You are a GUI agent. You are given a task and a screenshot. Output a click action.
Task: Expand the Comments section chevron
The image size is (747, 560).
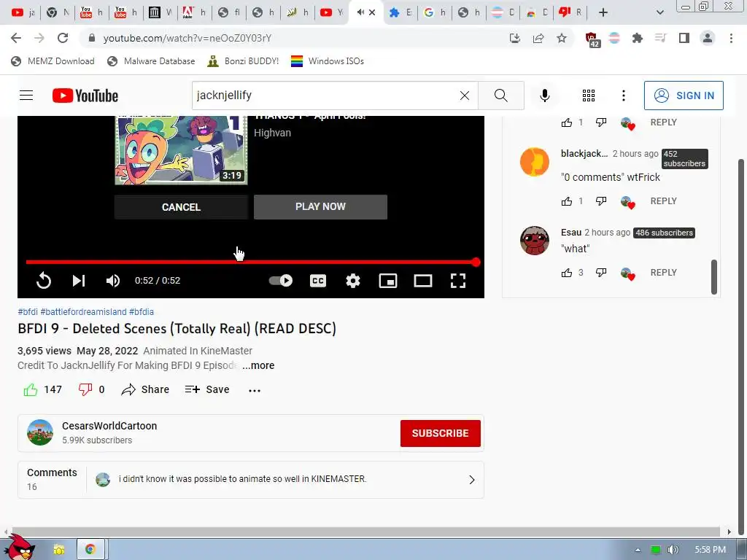click(x=472, y=480)
